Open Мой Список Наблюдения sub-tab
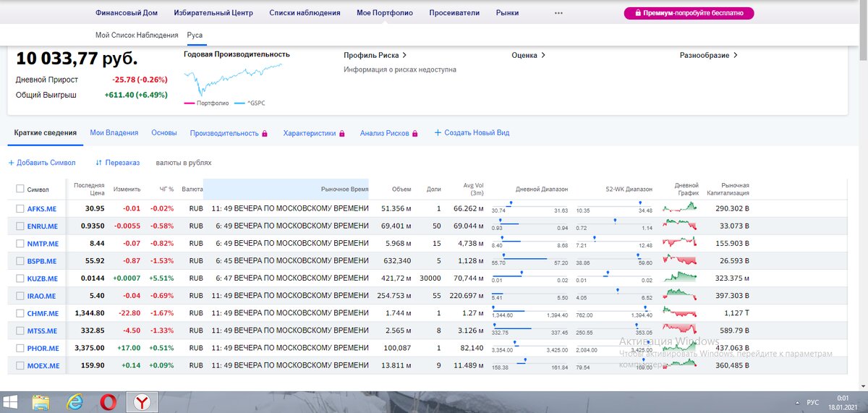868x413 pixels. click(x=137, y=35)
